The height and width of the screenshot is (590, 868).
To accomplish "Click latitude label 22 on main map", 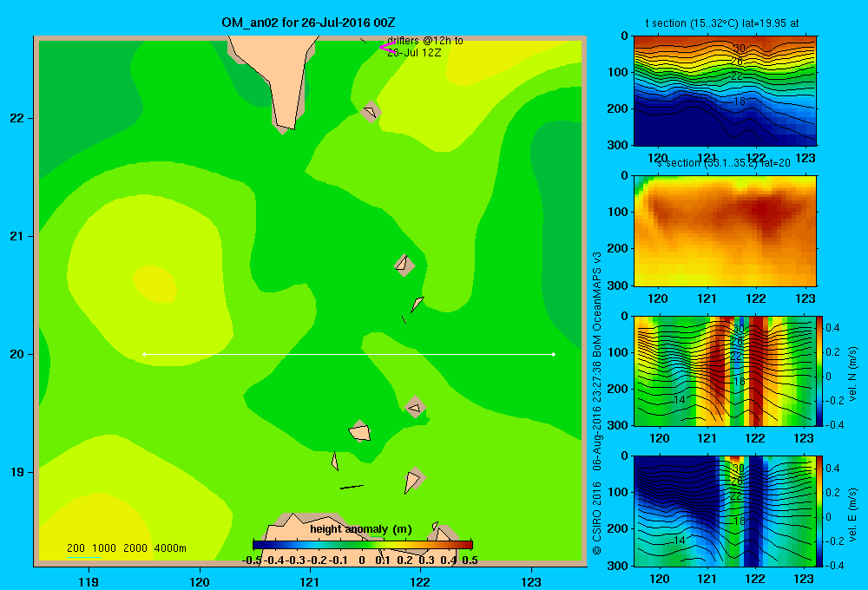I will [x=17, y=119].
